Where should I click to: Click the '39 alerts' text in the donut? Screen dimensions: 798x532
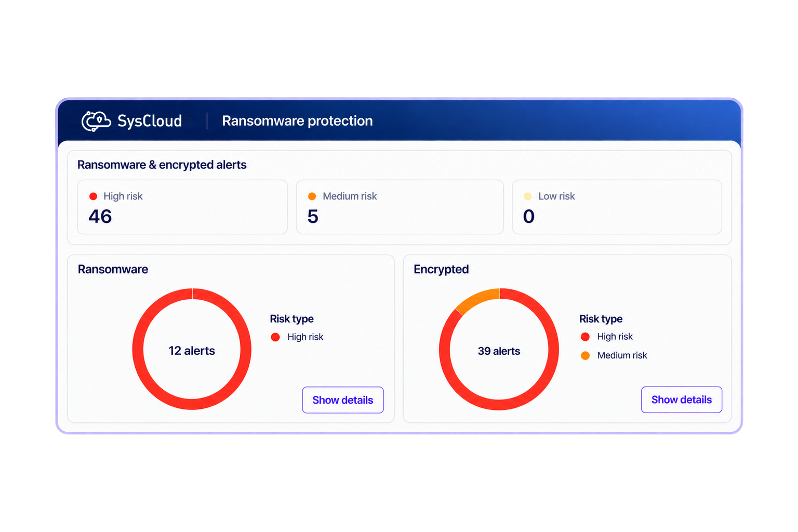coord(499,351)
